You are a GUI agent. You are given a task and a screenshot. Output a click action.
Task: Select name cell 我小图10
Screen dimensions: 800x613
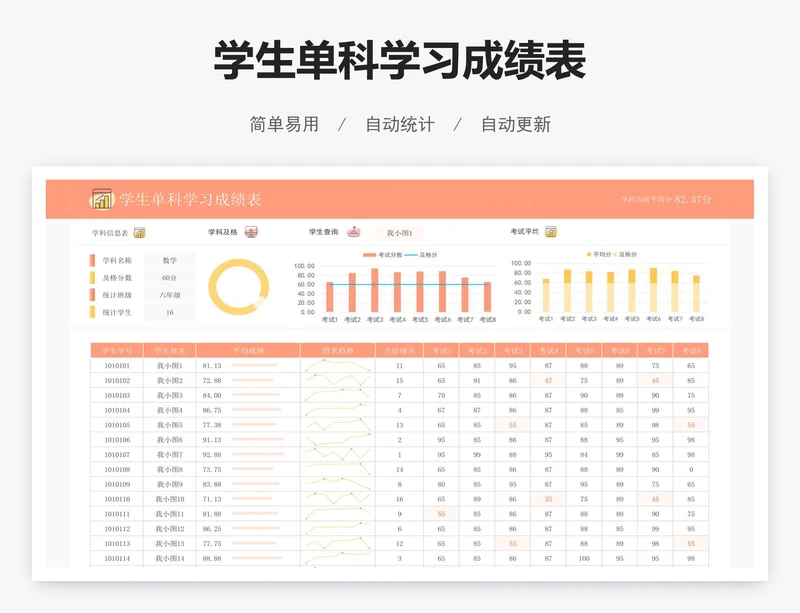(x=169, y=499)
